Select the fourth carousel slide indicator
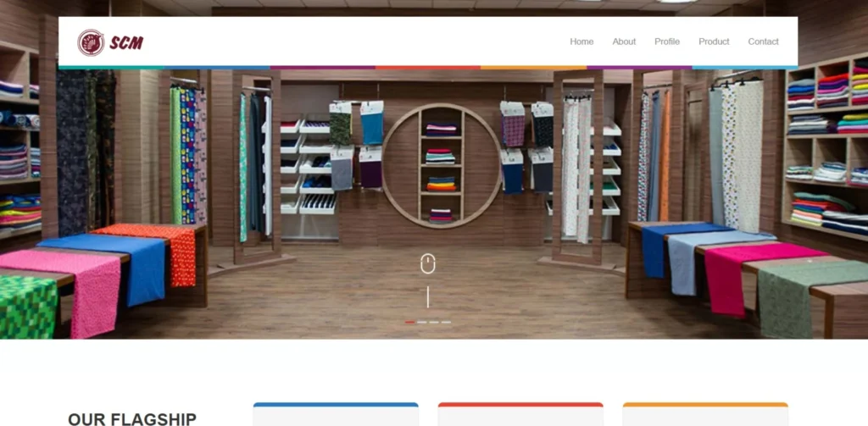Viewport: 868px width, 426px height. point(446,322)
